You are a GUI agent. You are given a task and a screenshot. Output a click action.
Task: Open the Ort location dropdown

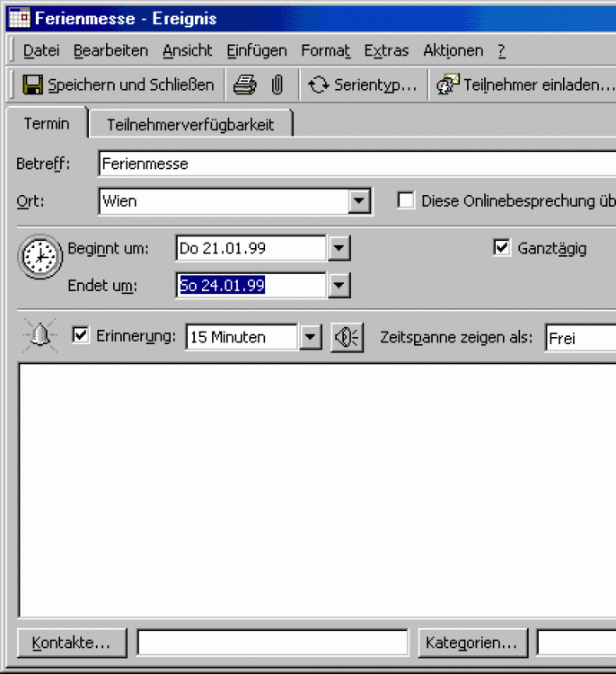pyautogui.click(x=360, y=201)
